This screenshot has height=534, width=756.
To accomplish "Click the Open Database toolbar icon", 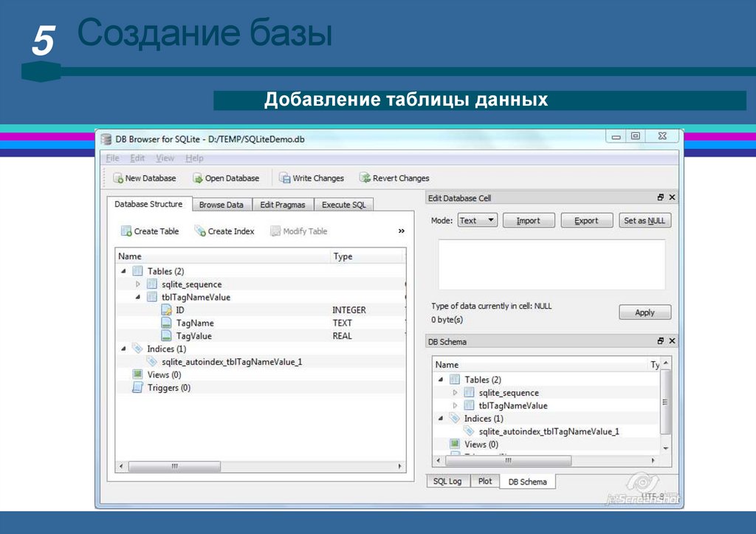I will pos(198,178).
